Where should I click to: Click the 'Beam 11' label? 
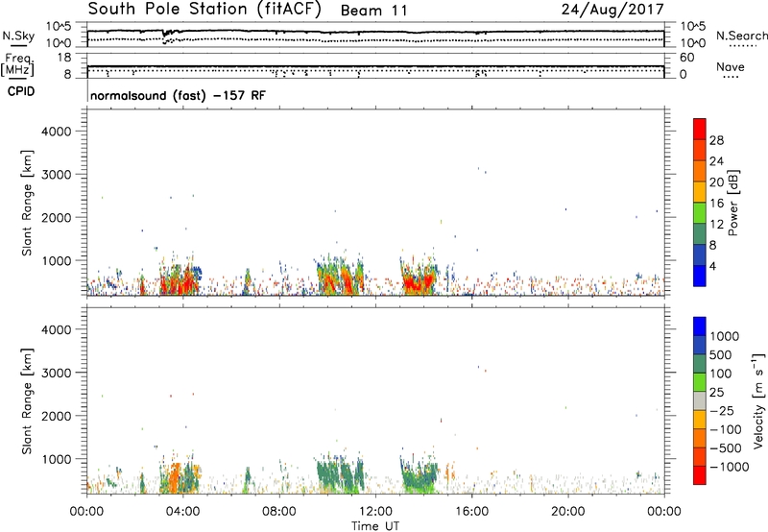click(x=373, y=11)
